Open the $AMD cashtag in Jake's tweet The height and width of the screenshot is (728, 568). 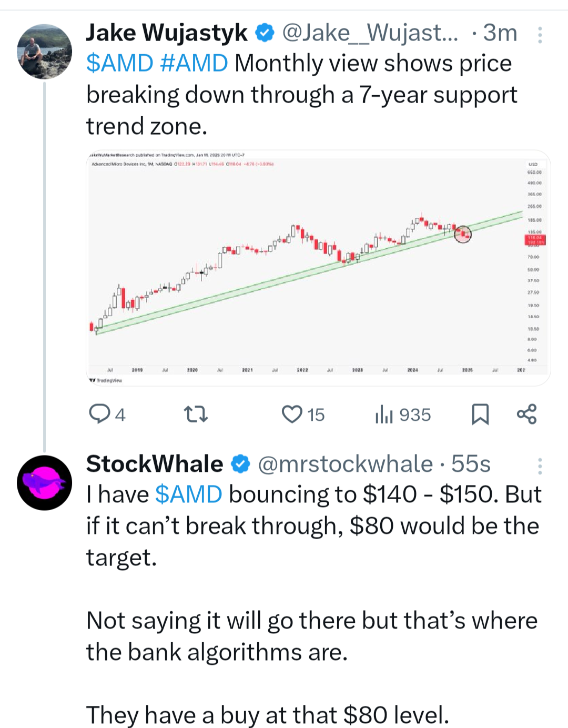pos(120,64)
